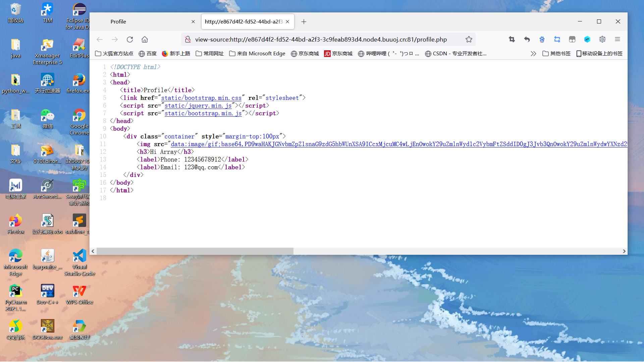Click into the view-source URL address bar
The height and width of the screenshot is (362, 644).
[320, 40]
